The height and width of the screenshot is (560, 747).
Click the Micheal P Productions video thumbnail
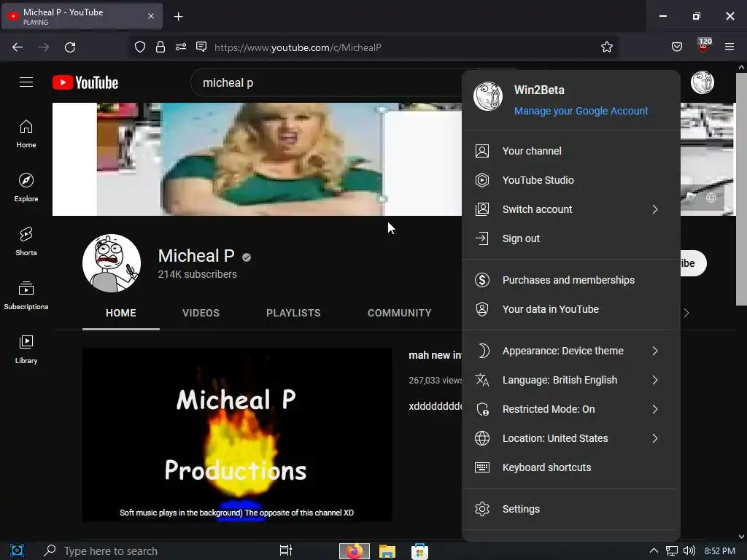(237, 435)
